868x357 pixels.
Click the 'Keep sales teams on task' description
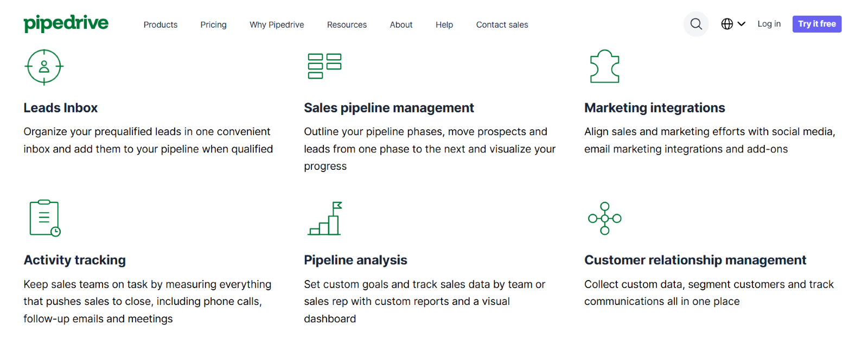point(148,301)
